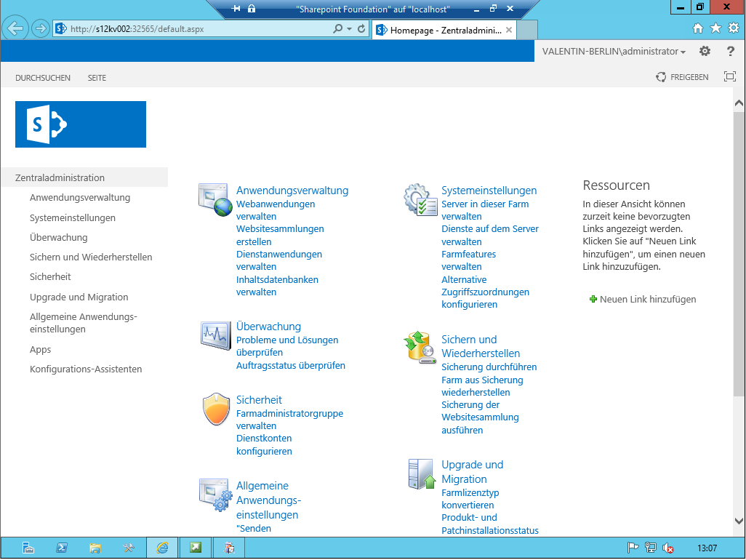Open new blank browser tab
Viewport: 746px width, 560px height.
point(526,30)
